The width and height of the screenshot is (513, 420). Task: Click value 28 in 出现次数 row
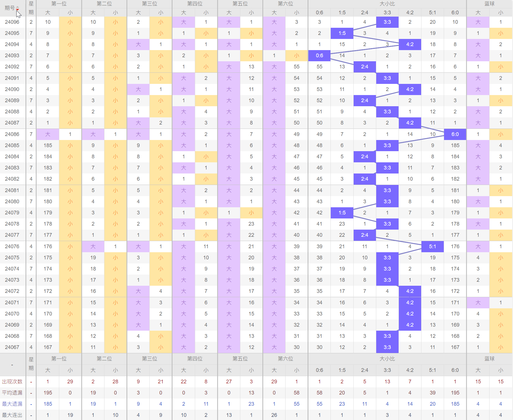pos(115,382)
